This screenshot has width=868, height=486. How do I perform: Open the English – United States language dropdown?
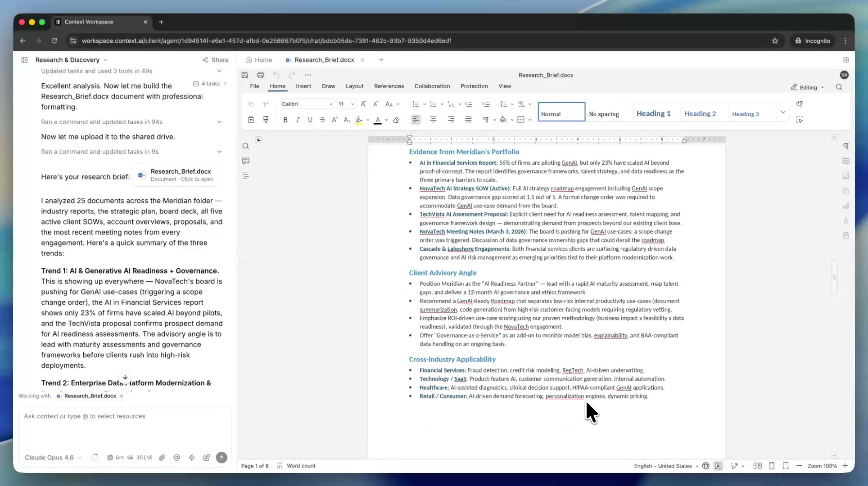(666, 466)
